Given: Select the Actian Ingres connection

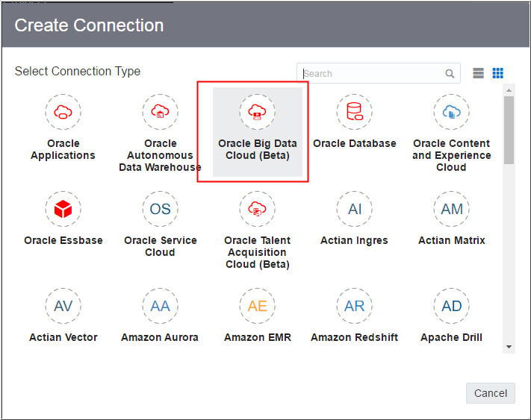Looking at the screenshot, I should tap(354, 210).
